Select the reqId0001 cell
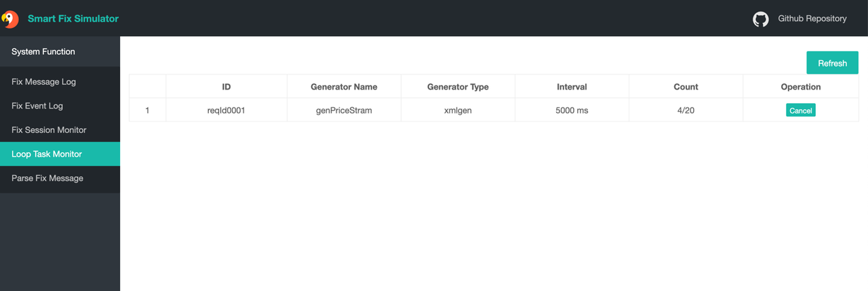868x291 pixels. point(226,111)
